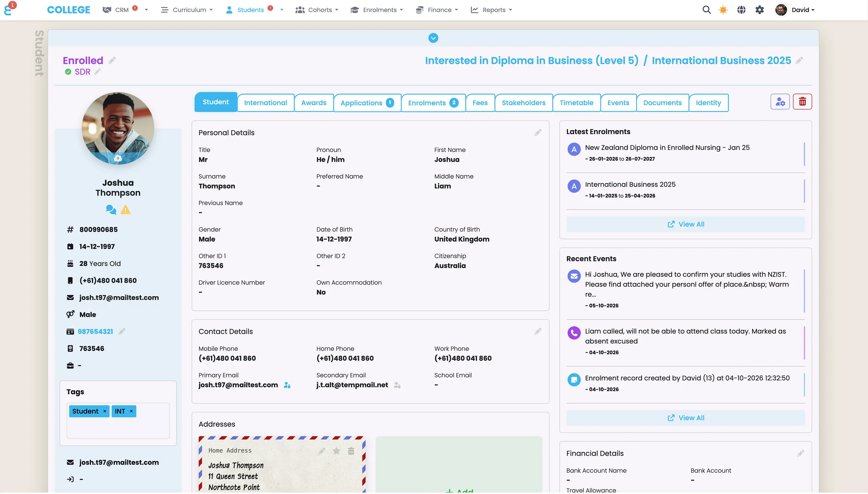This screenshot has height=494, width=868.
Task: Open the Fees tab
Action: click(x=480, y=103)
